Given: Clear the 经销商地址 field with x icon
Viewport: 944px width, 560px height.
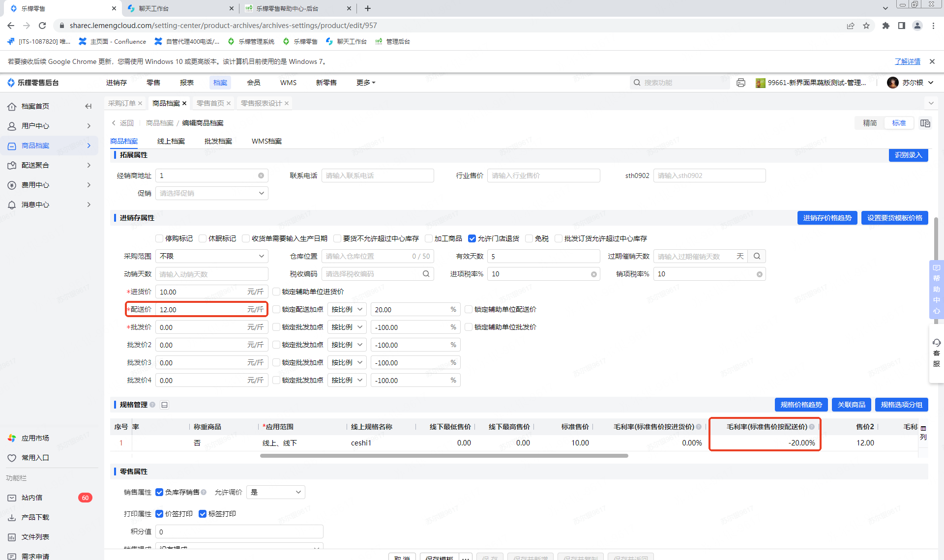Looking at the screenshot, I should tap(261, 176).
